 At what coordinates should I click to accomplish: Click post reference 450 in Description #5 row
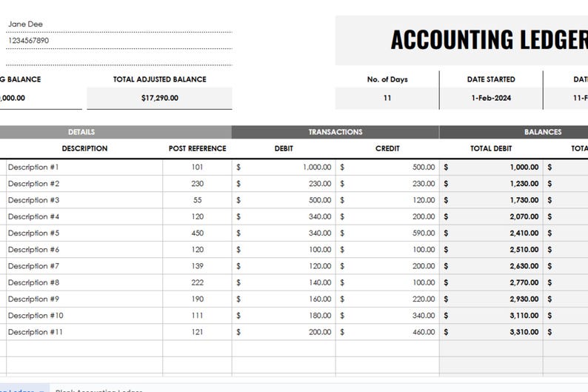(x=197, y=233)
